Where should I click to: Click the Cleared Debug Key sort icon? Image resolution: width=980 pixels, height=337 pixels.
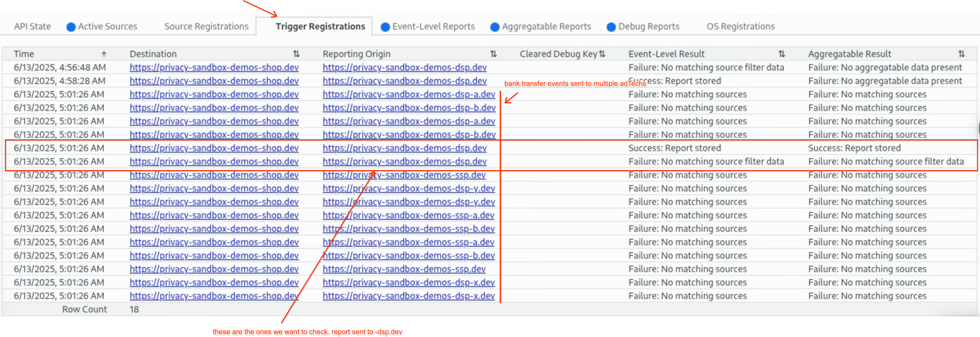tap(602, 54)
